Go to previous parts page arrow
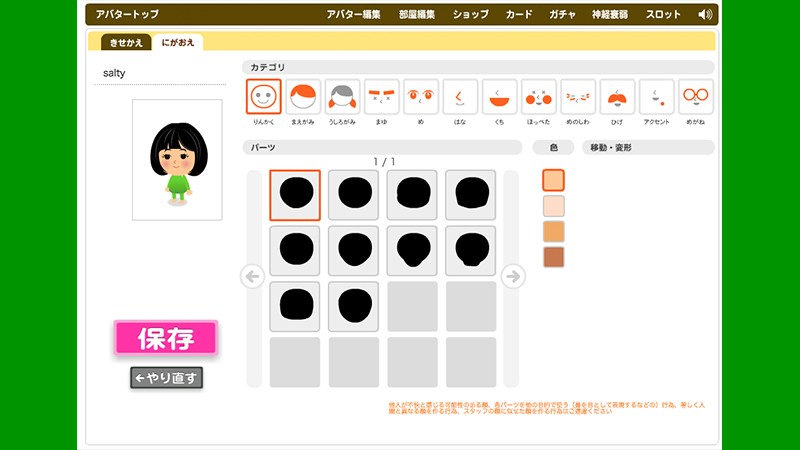800x450 pixels. [253, 277]
